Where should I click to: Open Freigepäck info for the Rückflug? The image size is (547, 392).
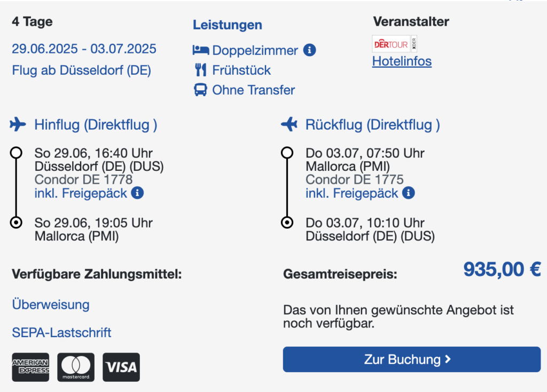(x=409, y=192)
